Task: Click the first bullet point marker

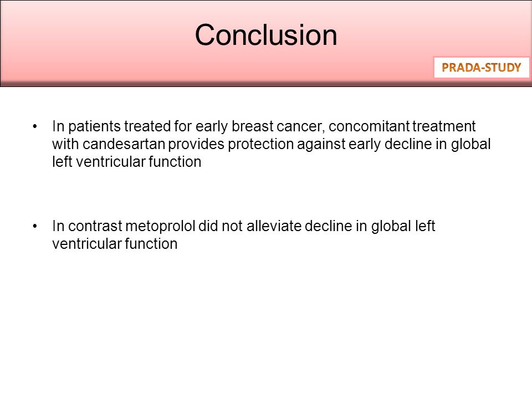Action: (x=35, y=126)
